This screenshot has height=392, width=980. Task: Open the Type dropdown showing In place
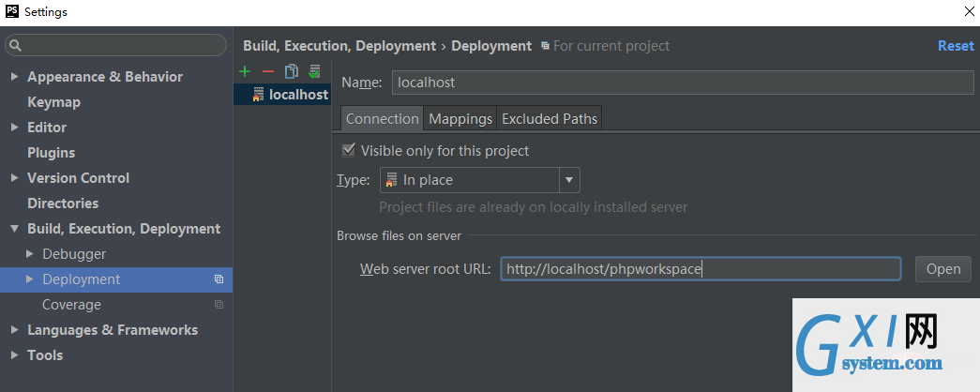[480, 180]
